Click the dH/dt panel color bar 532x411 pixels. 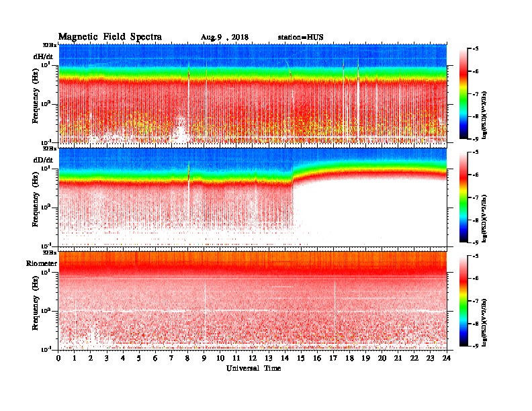point(463,93)
